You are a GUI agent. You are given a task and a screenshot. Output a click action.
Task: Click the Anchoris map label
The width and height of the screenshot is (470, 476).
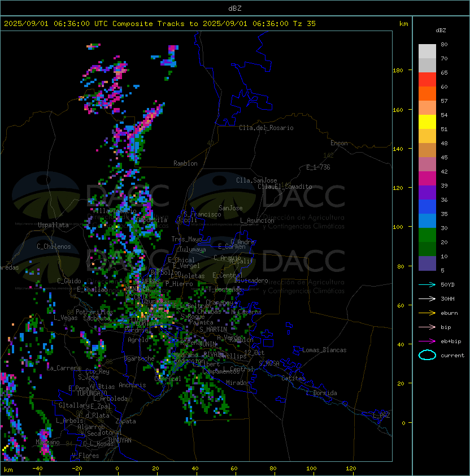click(x=132, y=385)
